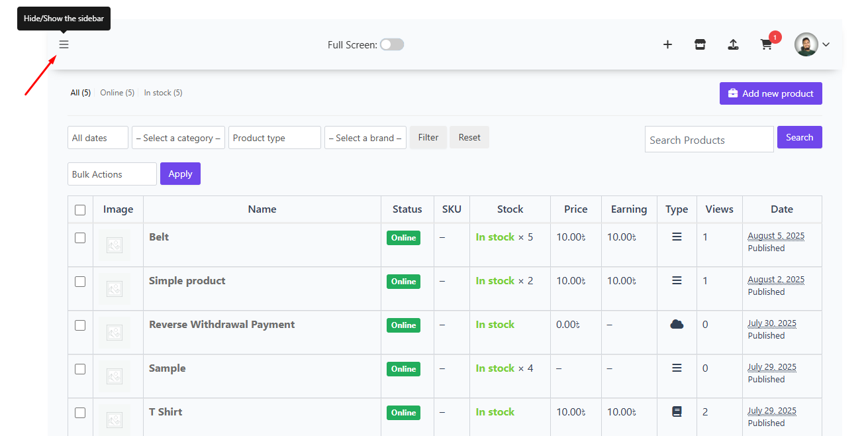Tick the T Shirt row checkbox

pyautogui.click(x=80, y=413)
